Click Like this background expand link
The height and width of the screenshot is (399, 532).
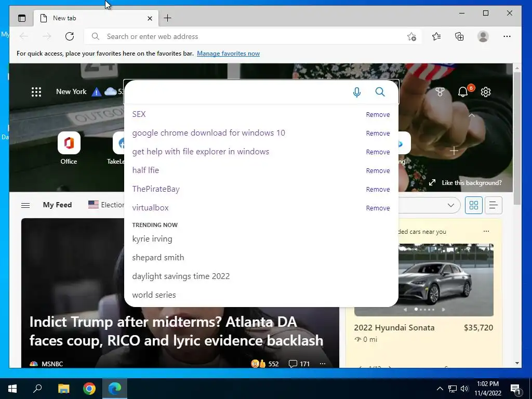pos(465,182)
